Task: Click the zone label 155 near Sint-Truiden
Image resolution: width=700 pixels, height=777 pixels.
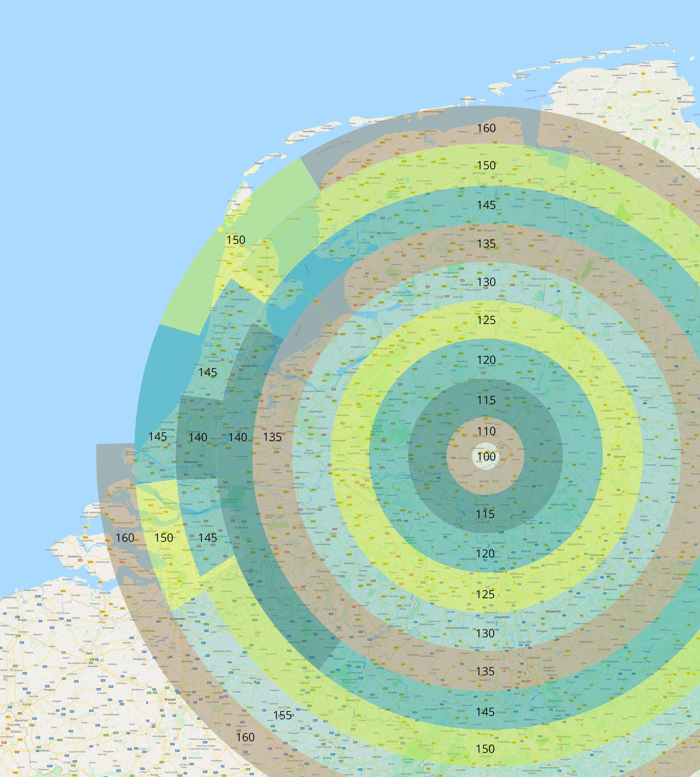Action: (283, 715)
